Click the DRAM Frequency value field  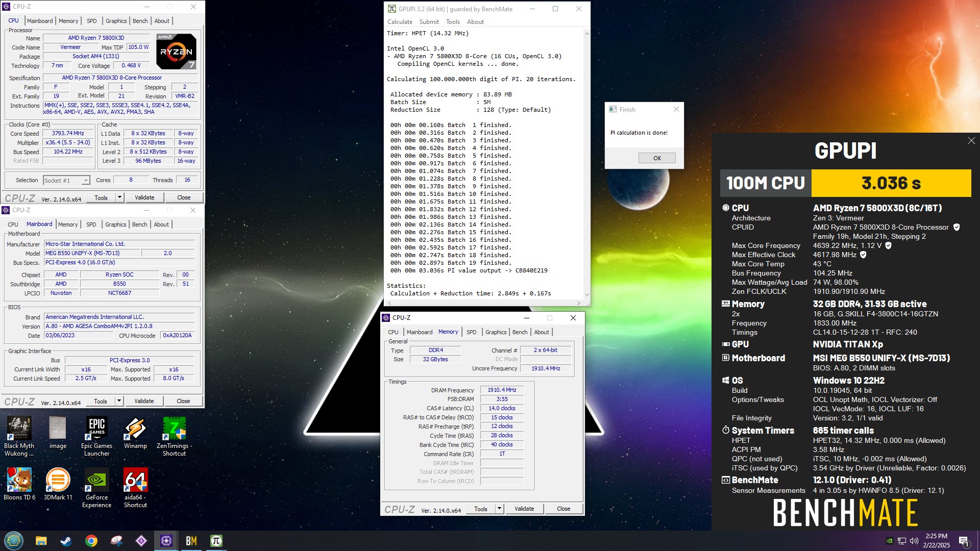[x=502, y=390]
